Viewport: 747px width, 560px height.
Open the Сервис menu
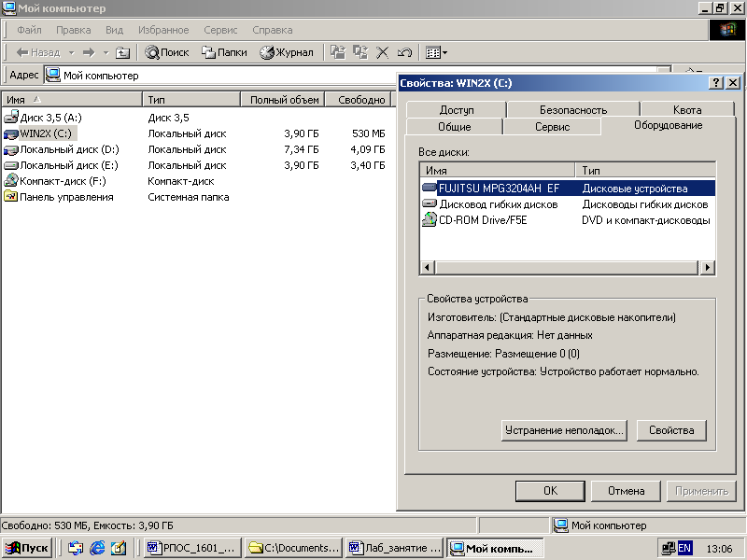pos(220,30)
